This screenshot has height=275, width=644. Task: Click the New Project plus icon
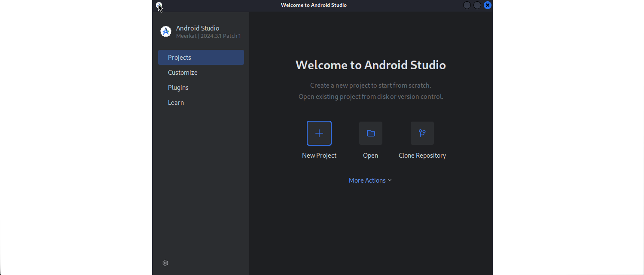[x=319, y=133]
